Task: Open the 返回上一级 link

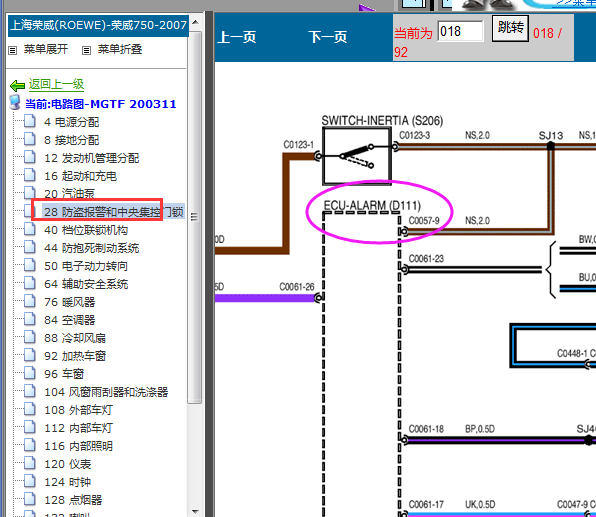Action: pos(56,84)
